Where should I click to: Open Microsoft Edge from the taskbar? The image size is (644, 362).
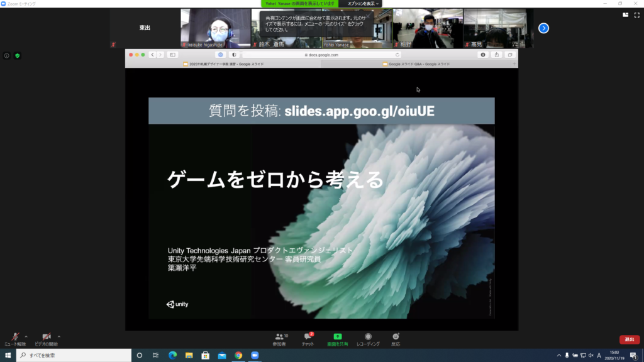pyautogui.click(x=172, y=356)
